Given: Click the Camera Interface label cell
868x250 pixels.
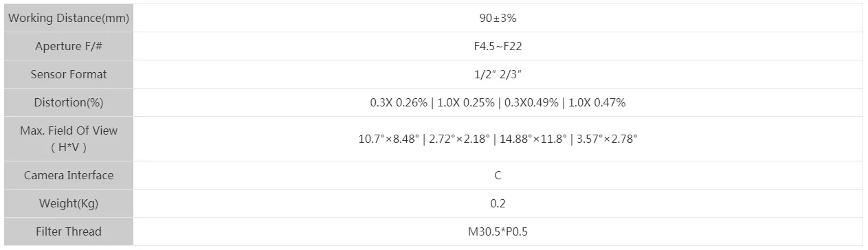Looking at the screenshot, I should (x=69, y=175).
